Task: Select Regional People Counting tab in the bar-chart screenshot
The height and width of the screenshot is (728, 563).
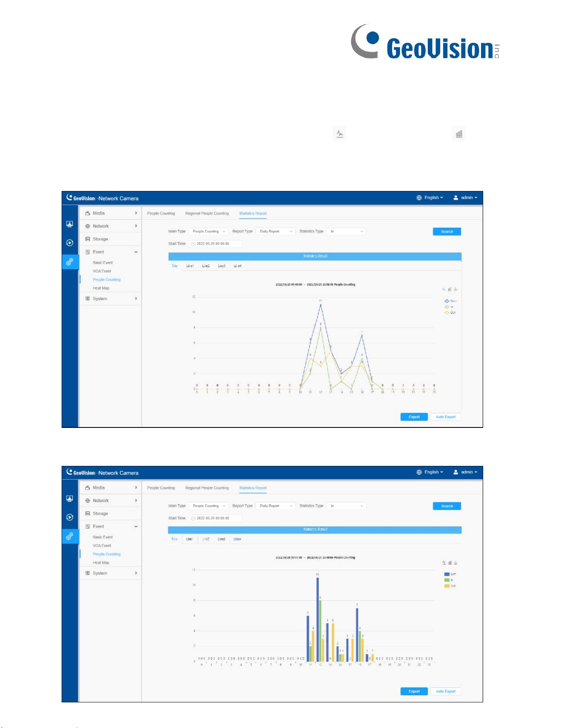Action: coord(207,488)
